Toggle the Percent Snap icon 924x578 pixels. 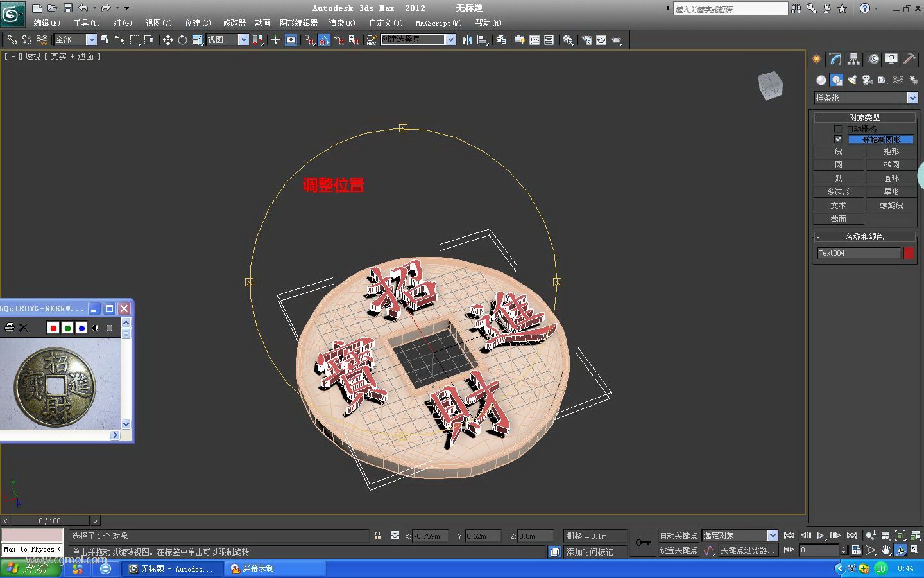click(x=339, y=40)
